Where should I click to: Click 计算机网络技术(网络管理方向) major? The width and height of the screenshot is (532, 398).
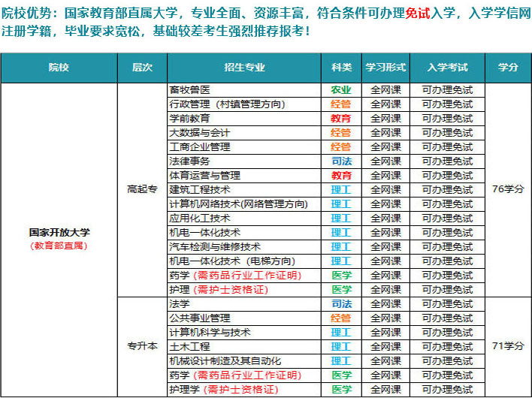pos(238,204)
